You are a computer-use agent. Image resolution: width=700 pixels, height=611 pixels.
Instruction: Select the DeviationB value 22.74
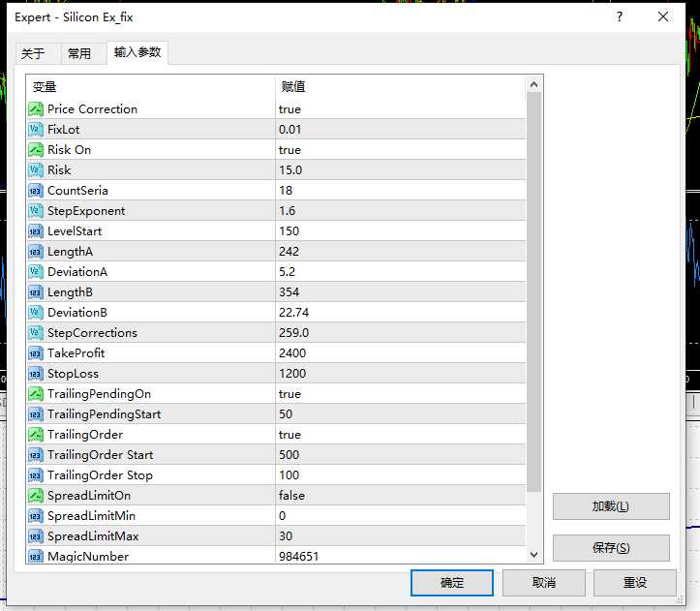pos(293,313)
